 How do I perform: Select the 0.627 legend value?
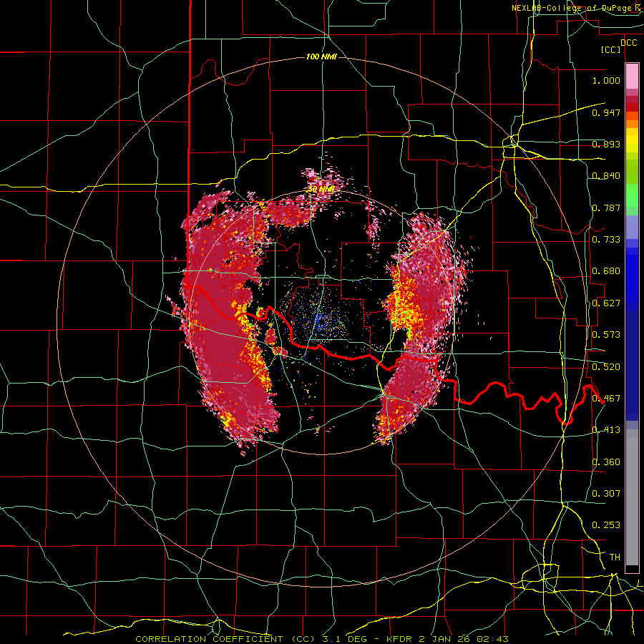pos(606,303)
